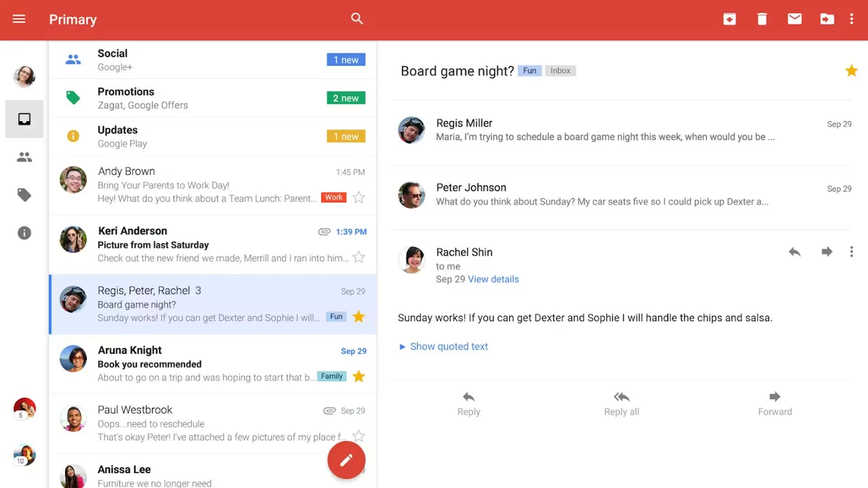Click the Delete icon in the toolbar
The image size is (868, 488).
[762, 19]
